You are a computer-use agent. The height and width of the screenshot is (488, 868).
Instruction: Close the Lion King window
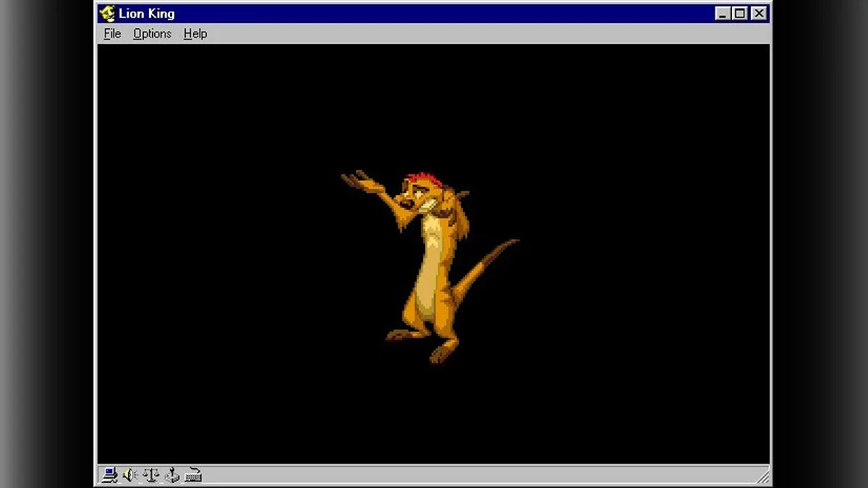tap(758, 13)
